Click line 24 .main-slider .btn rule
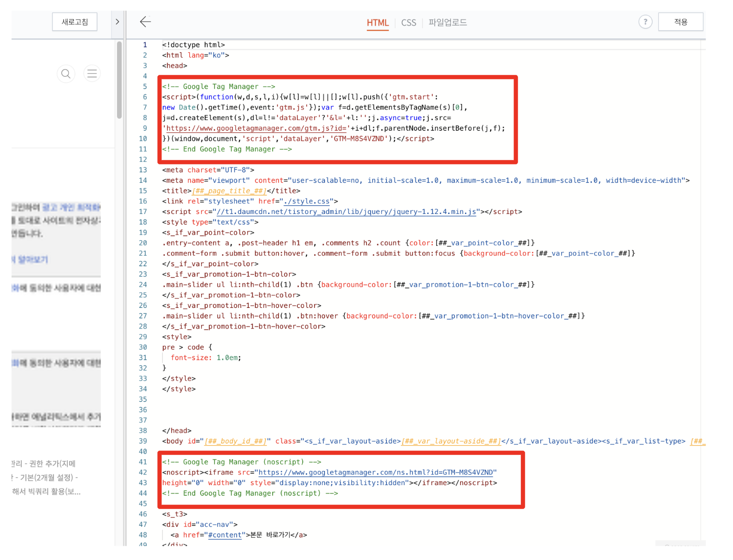This screenshot has width=733, height=560. click(348, 285)
